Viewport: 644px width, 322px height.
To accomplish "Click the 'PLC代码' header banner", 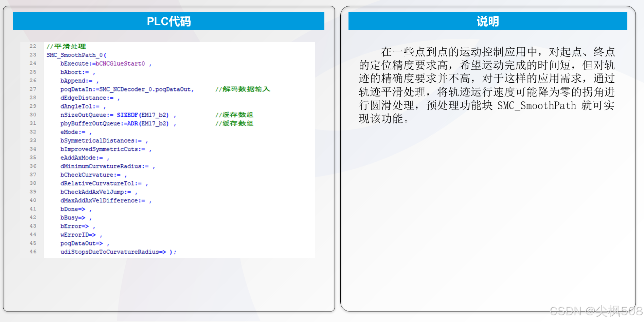I will 168,21.
